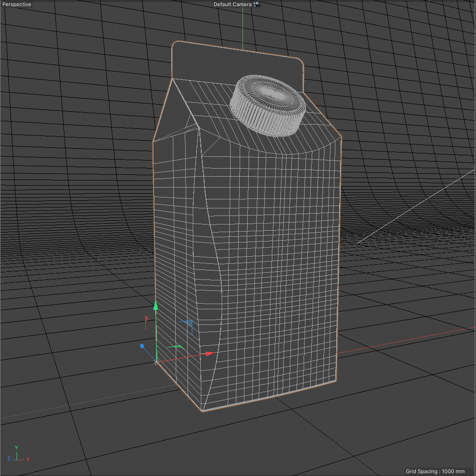Grab the green Y-axis arrow of the gizmo
Viewport: 476px width, 476px height.
(156, 305)
